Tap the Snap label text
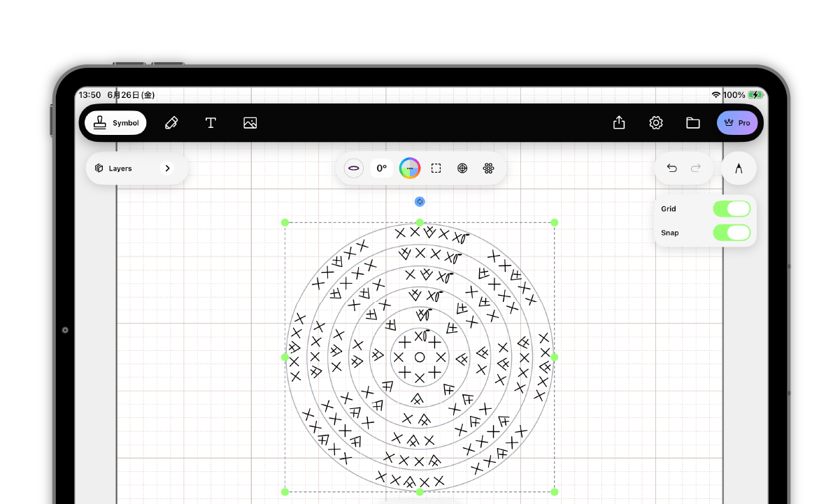Image resolution: width=840 pixels, height=504 pixels. [670, 233]
